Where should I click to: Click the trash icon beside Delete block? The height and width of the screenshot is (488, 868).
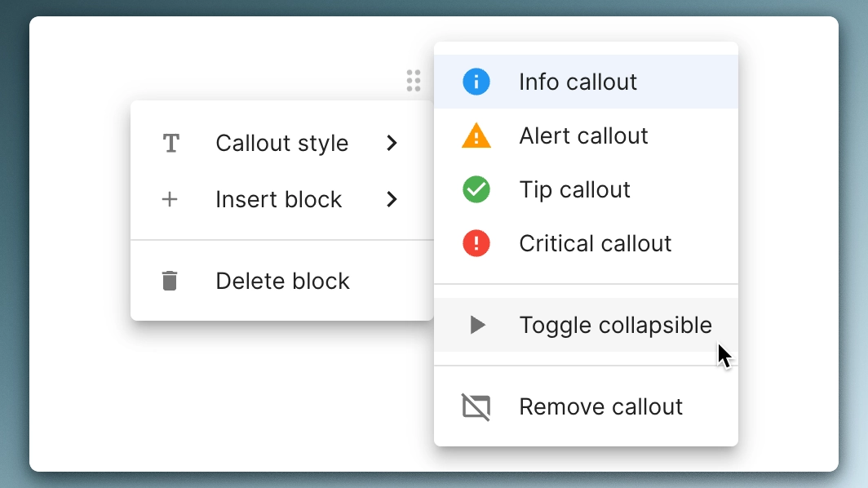coord(170,281)
